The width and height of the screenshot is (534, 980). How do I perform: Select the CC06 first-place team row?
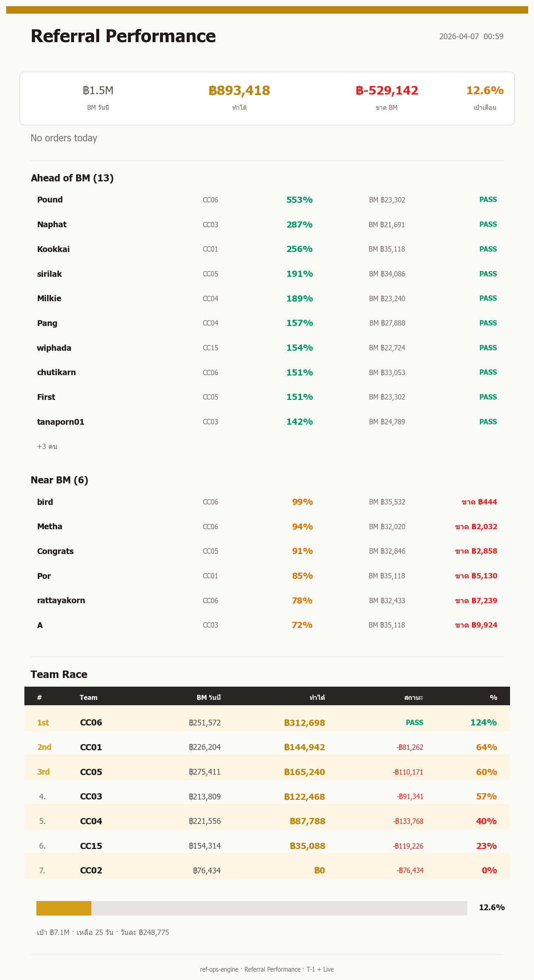click(x=267, y=723)
